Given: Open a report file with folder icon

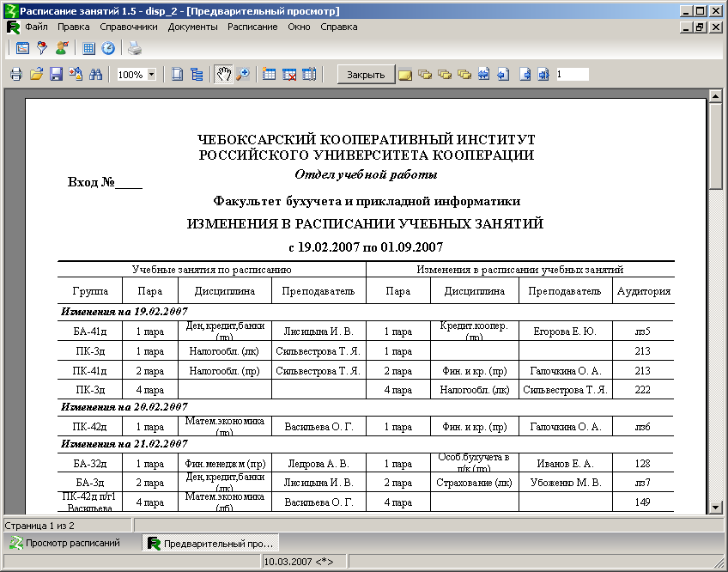Looking at the screenshot, I should click(x=36, y=75).
